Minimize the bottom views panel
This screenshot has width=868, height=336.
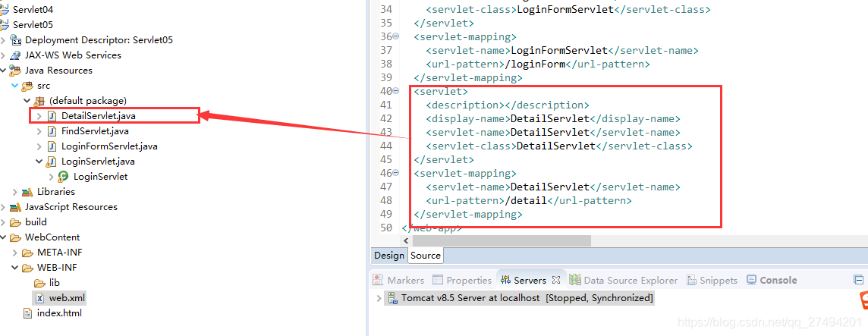pyautogui.click(x=859, y=280)
